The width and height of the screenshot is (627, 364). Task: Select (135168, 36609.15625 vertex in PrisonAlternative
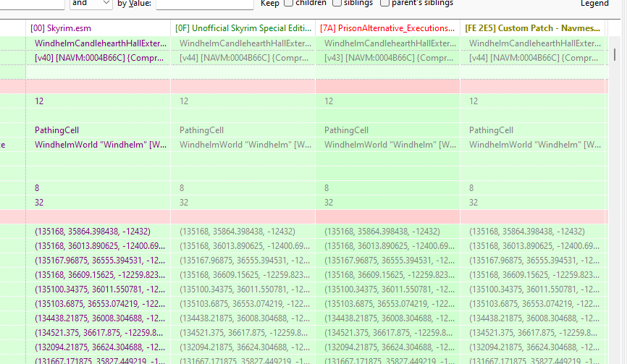point(388,275)
